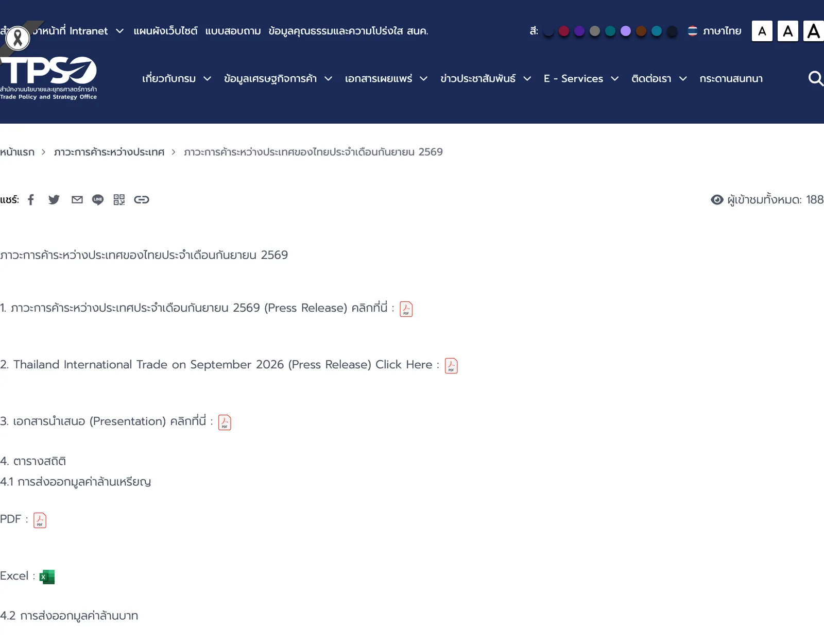
Task: Show QR code share icon
Action: [x=119, y=200]
